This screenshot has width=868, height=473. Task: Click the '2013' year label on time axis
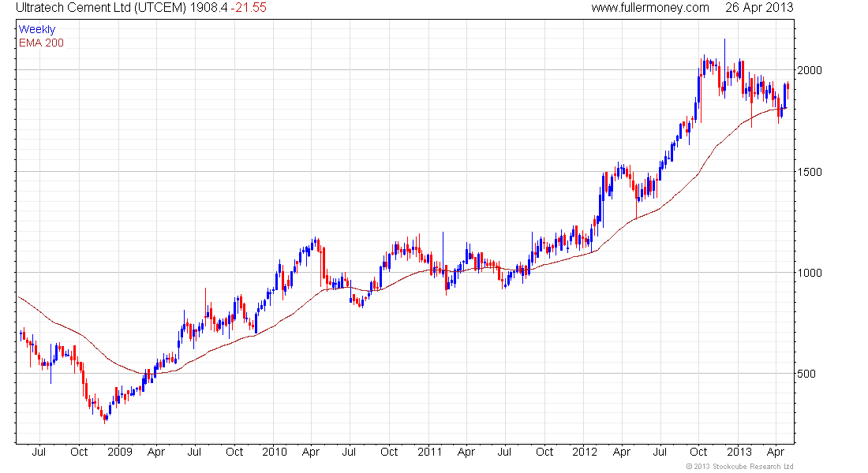739,452
